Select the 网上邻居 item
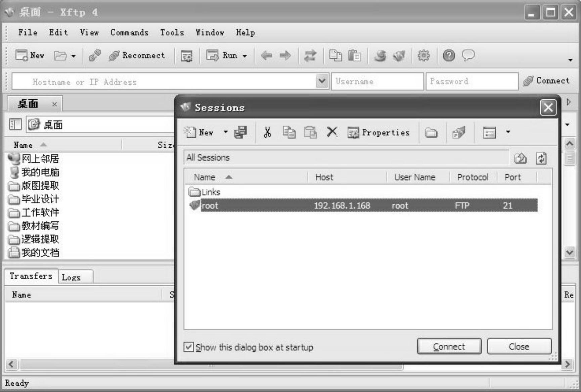Viewport: 581px width, 392px height. [34, 158]
